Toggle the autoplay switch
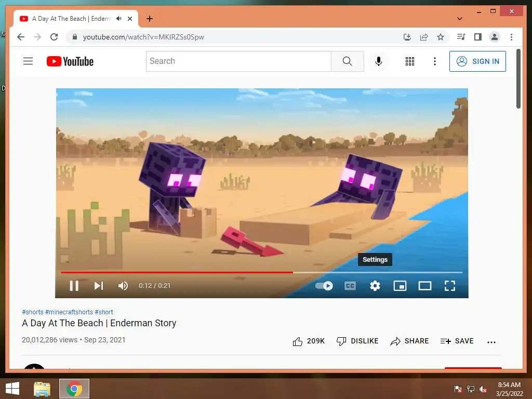The image size is (532, 399). coord(324,286)
